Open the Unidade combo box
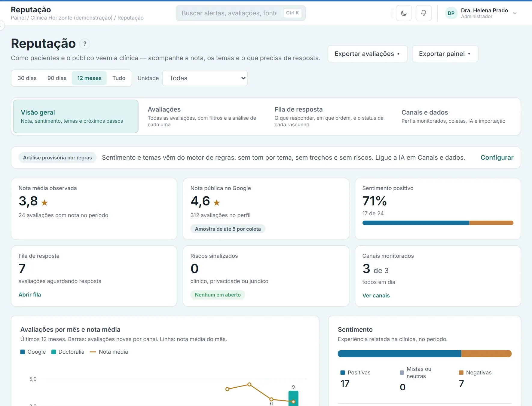 [205, 78]
